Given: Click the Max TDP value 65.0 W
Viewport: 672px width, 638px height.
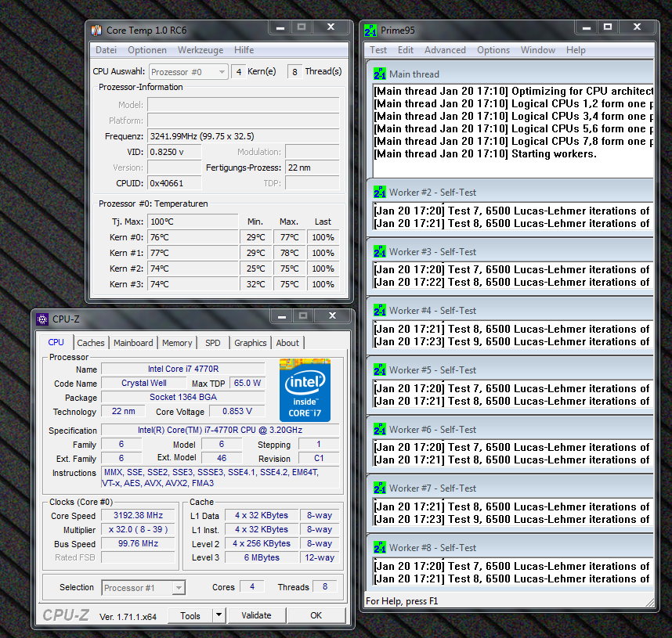Looking at the screenshot, I should [x=247, y=383].
